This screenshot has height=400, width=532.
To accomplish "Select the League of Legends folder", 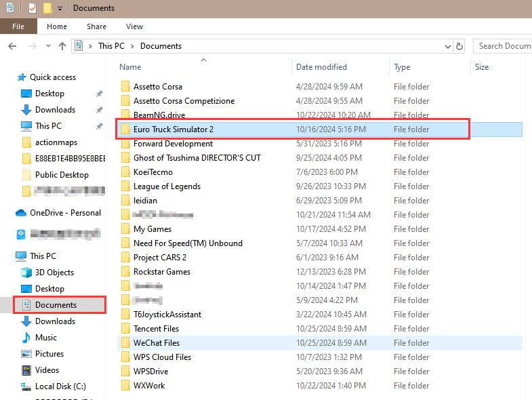I will pos(167,186).
